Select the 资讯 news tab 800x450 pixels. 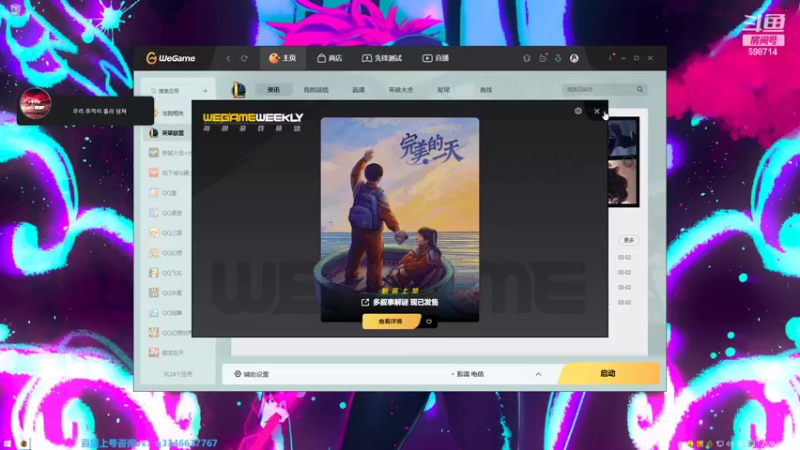click(x=273, y=90)
